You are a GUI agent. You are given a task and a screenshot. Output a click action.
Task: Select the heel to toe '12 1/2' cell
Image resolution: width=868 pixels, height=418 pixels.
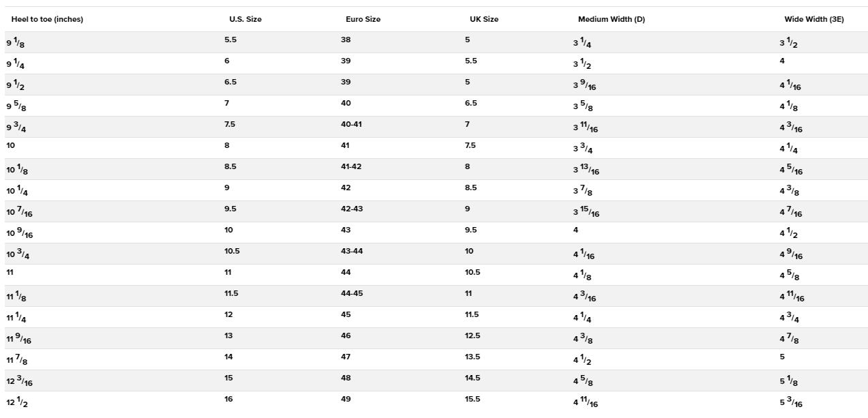(17, 402)
